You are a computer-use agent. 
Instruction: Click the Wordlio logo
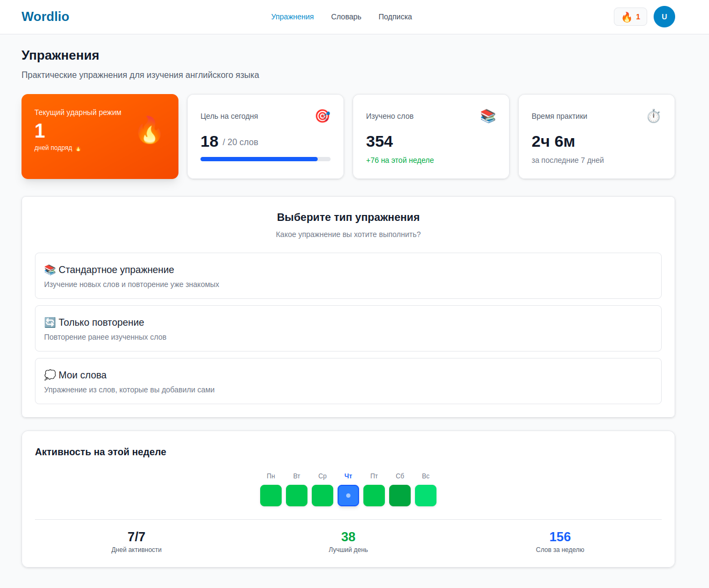coord(45,16)
